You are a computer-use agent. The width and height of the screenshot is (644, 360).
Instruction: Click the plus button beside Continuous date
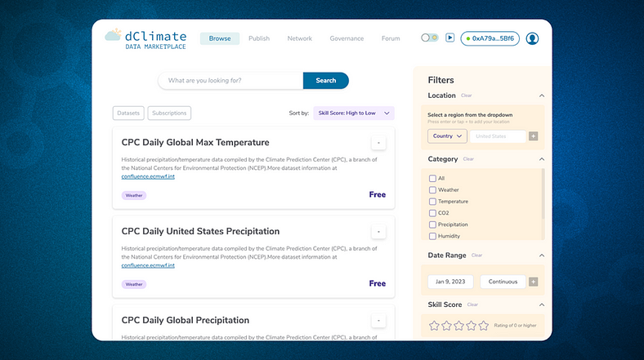[533, 282]
